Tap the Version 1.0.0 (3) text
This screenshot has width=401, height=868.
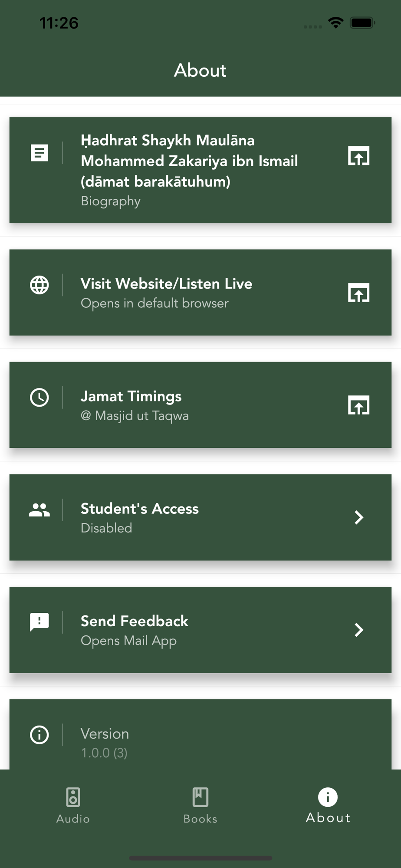pos(105,743)
